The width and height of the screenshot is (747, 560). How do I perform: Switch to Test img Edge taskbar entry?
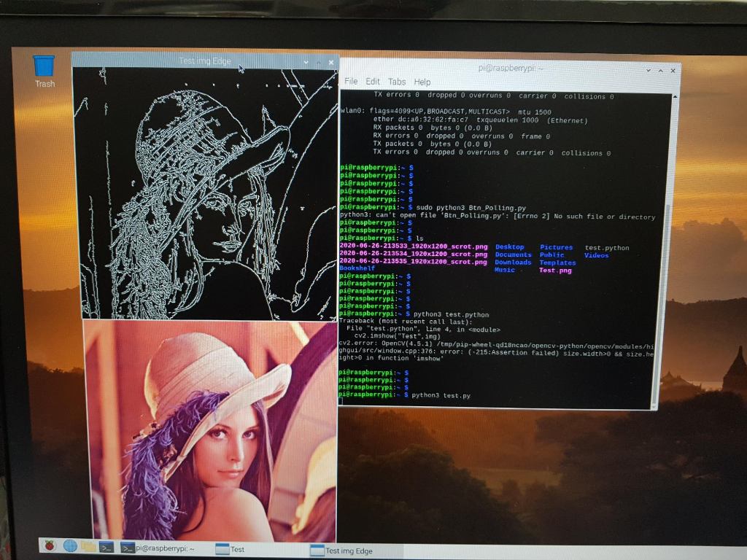tap(341, 551)
